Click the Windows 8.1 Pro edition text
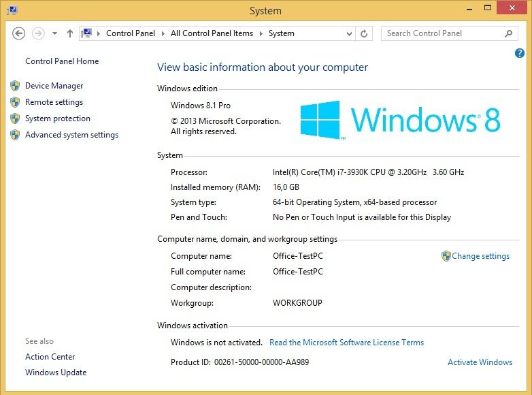The image size is (532, 395). [x=201, y=106]
